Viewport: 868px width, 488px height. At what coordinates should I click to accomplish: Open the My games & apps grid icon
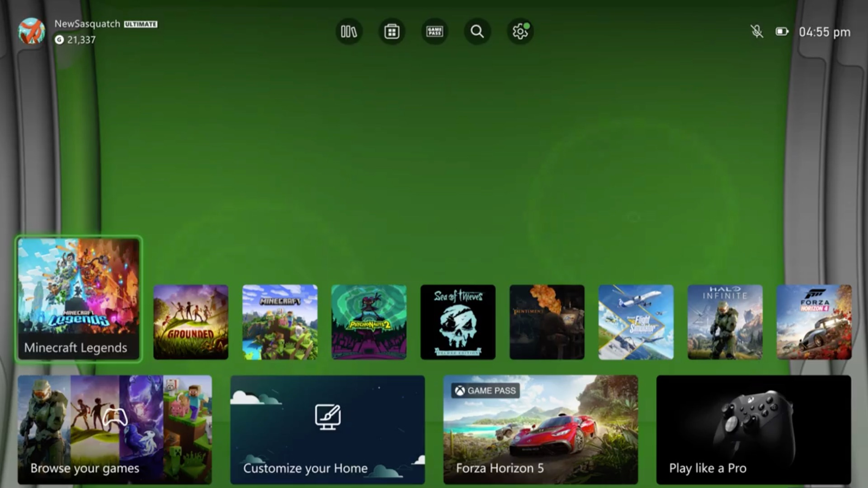tap(392, 31)
